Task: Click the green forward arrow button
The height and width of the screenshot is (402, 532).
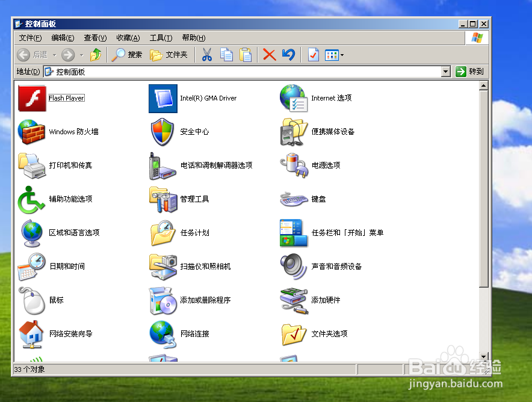Action: pos(68,55)
